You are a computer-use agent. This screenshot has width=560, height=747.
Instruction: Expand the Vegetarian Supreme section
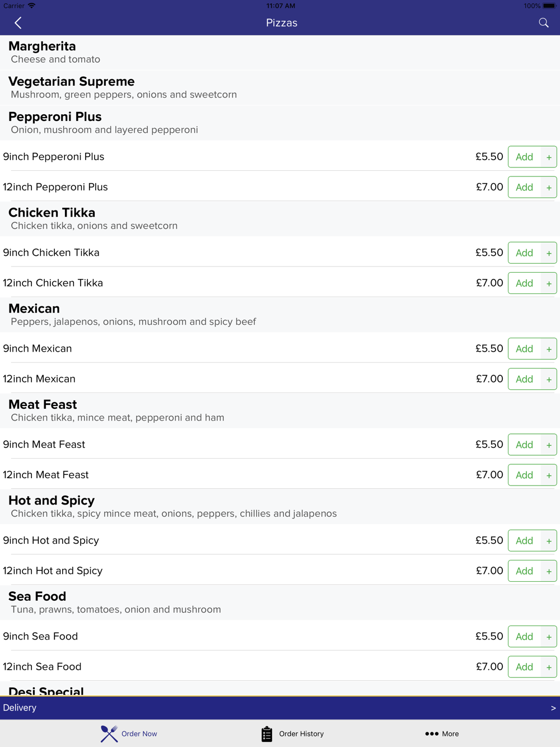(280, 87)
